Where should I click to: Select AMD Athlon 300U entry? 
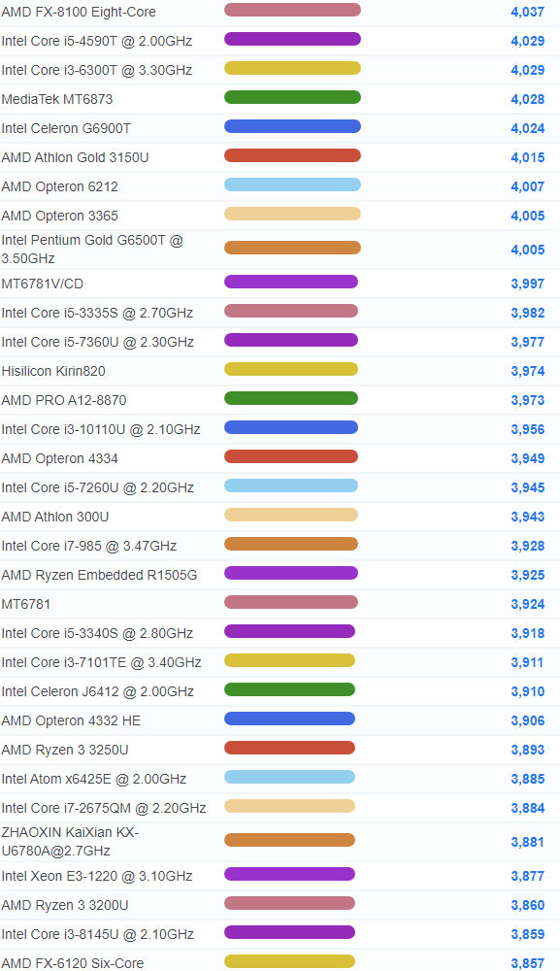point(55,517)
